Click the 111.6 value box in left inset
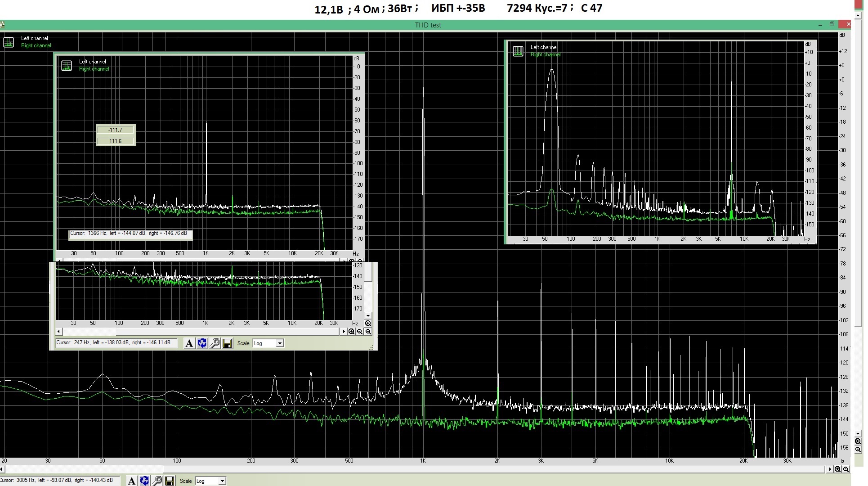The height and width of the screenshot is (486, 868). point(115,141)
